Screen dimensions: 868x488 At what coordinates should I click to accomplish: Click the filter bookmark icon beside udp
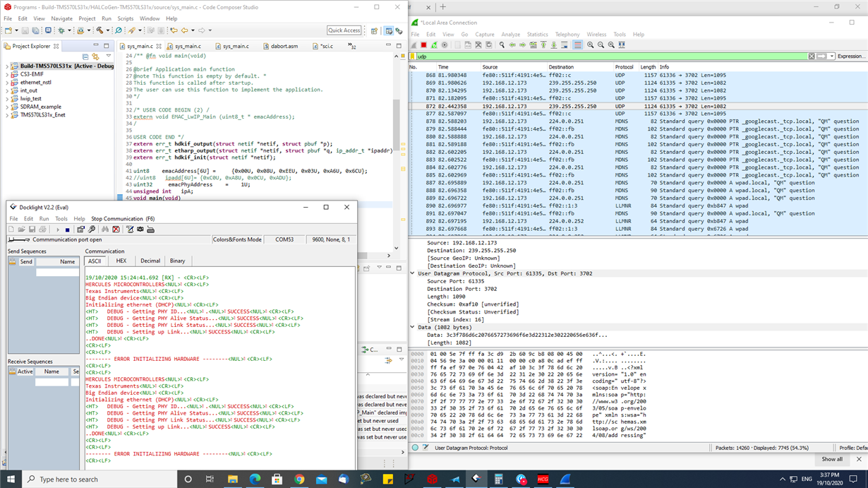coord(413,56)
